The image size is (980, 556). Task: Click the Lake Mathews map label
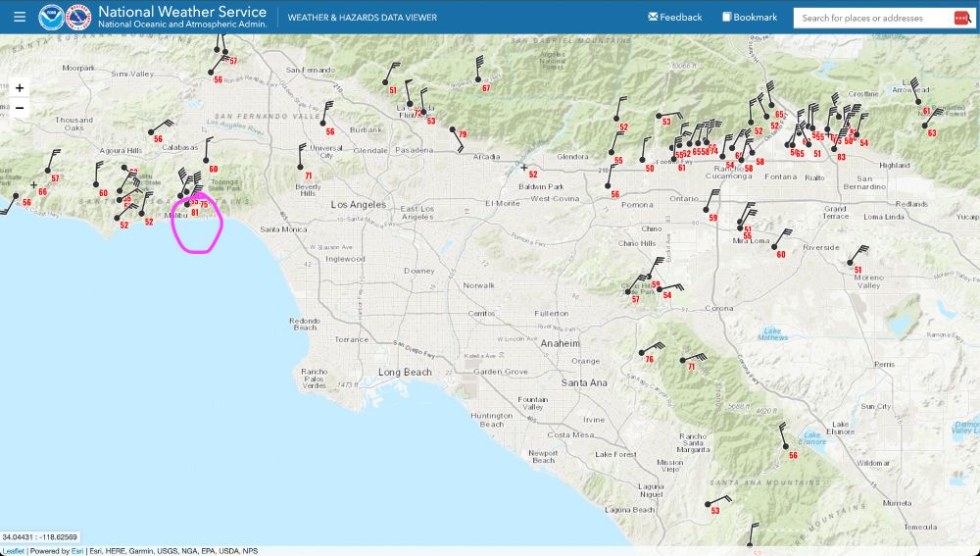coord(772,334)
